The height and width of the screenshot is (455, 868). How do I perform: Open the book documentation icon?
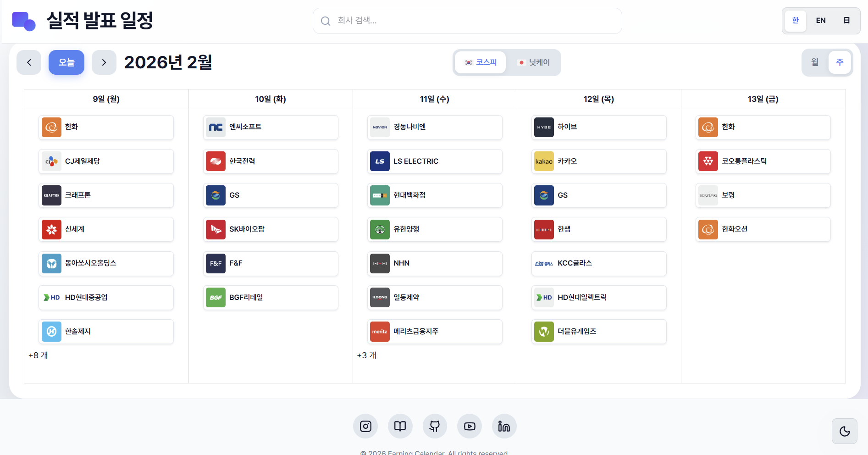click(400, 427)
